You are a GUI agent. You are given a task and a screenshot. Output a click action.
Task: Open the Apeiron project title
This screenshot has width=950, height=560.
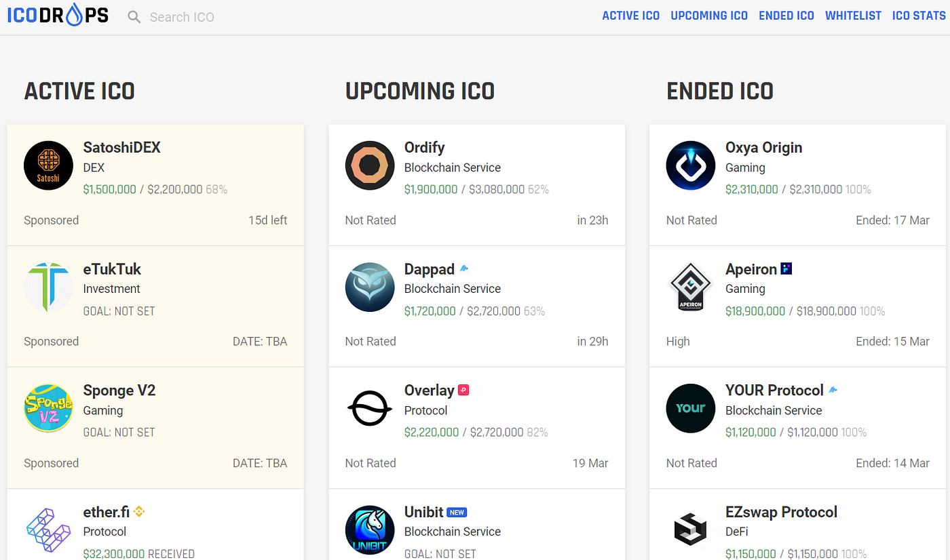click(x=751, y=269)
